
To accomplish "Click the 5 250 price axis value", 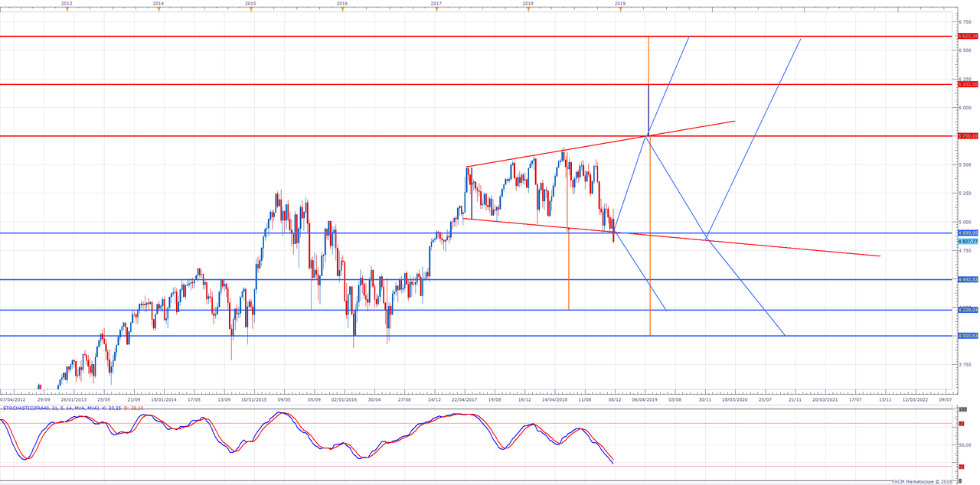I will pyautogui.click(x=965, y=193).
